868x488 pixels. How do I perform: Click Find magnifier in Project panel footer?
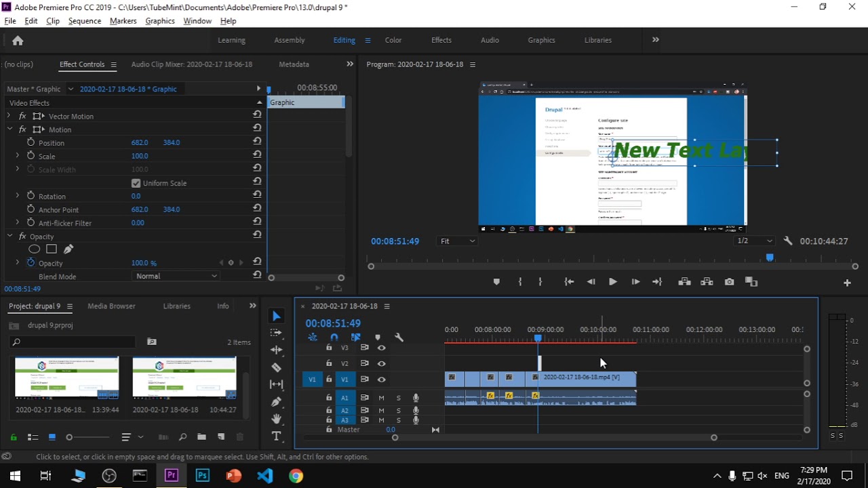(x=182, y=437)
